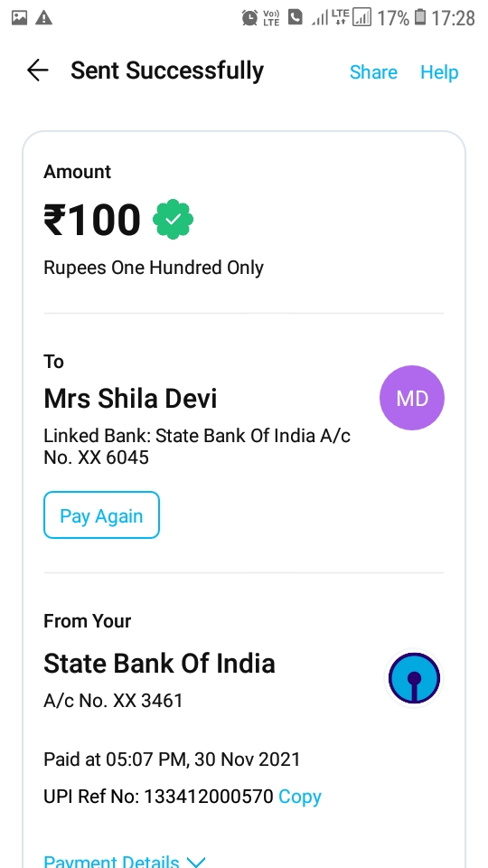Screen dimensions: 488x868
Task: Click the Payment Details chevron arrow
Action: coord(196,862)
